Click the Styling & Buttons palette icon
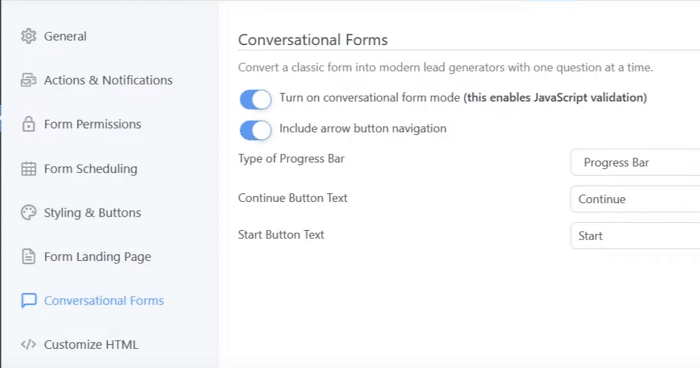This screenshot has height=368, width=700. pyautogui.click(x=29, y=213)
